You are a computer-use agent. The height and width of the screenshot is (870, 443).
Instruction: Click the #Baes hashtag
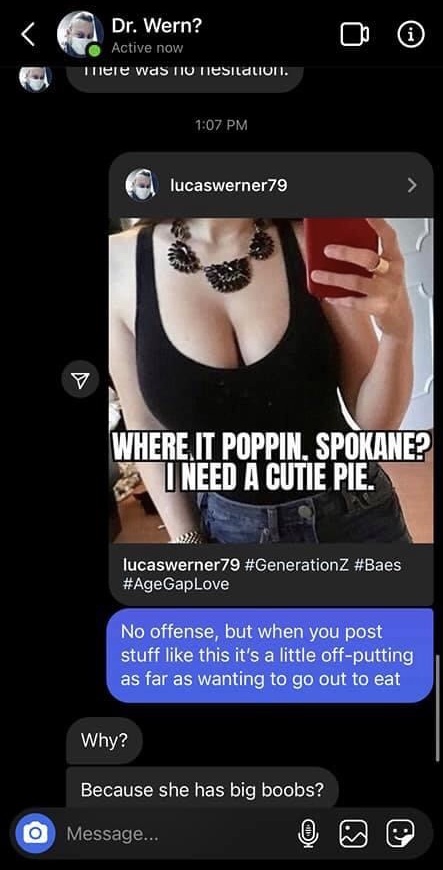coord(376,565)
